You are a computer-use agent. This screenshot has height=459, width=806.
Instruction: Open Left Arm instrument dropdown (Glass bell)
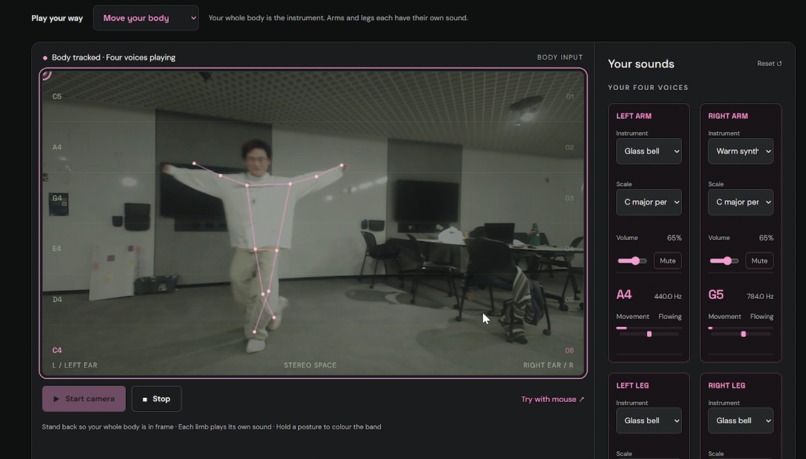(x=649, y=151)
